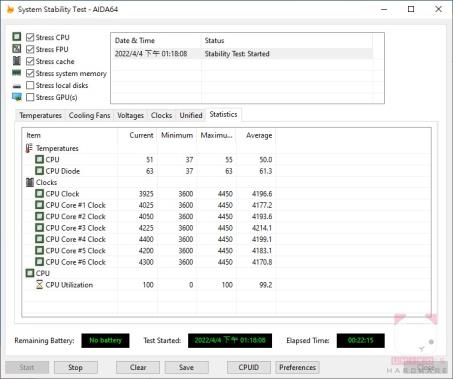Open the Unified tab
The height and width of the screenshot is (379, 453).
191,115
